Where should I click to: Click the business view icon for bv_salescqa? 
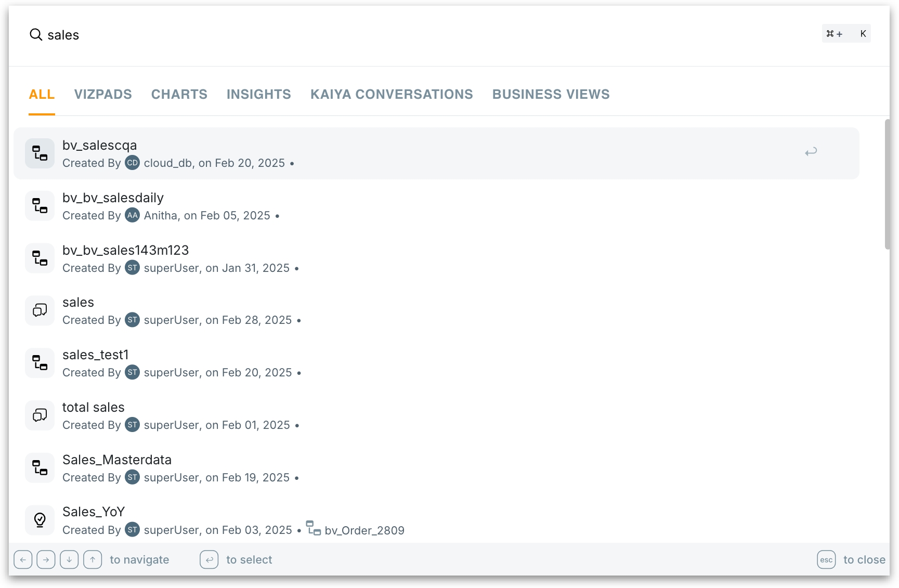(x=40, y=153)
